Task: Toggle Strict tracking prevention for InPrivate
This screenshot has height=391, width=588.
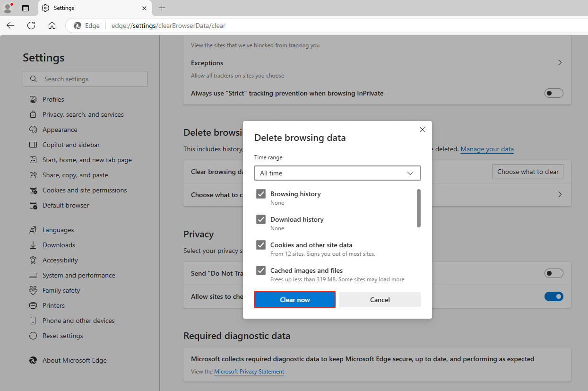Action: (554, 93)
